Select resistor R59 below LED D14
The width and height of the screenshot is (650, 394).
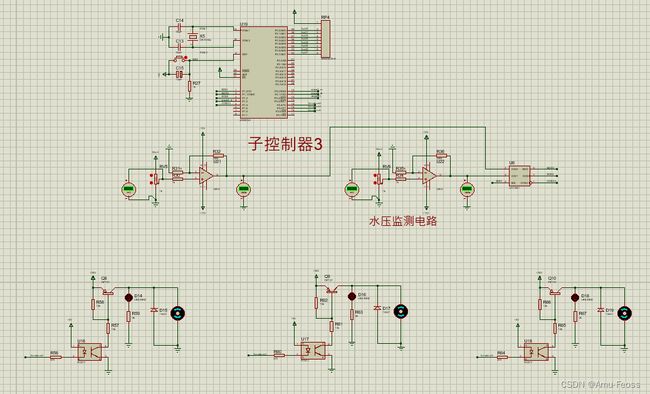pyautogui.click(x=129, y=316)
